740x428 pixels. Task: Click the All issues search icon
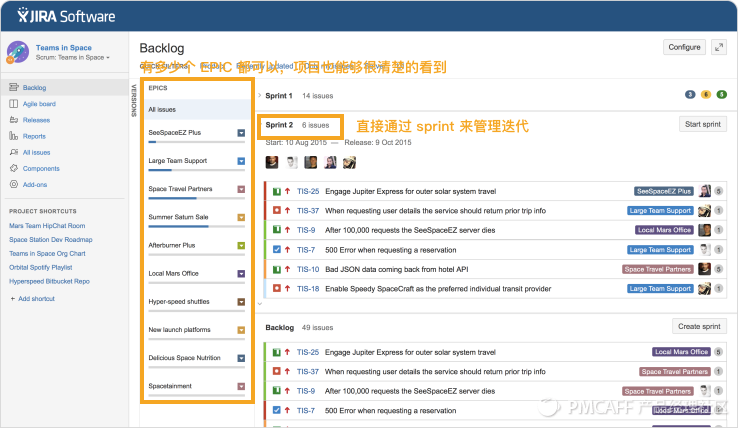(x=14, y=152)
